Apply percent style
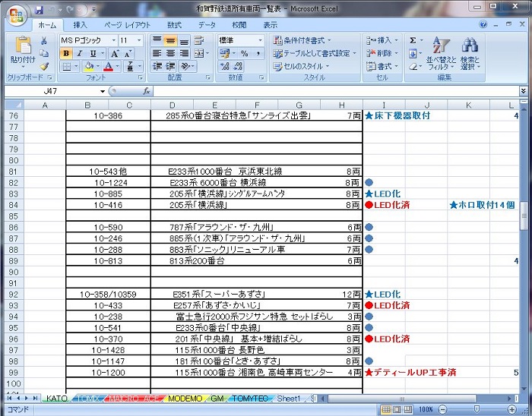 (x=244, y=54)
